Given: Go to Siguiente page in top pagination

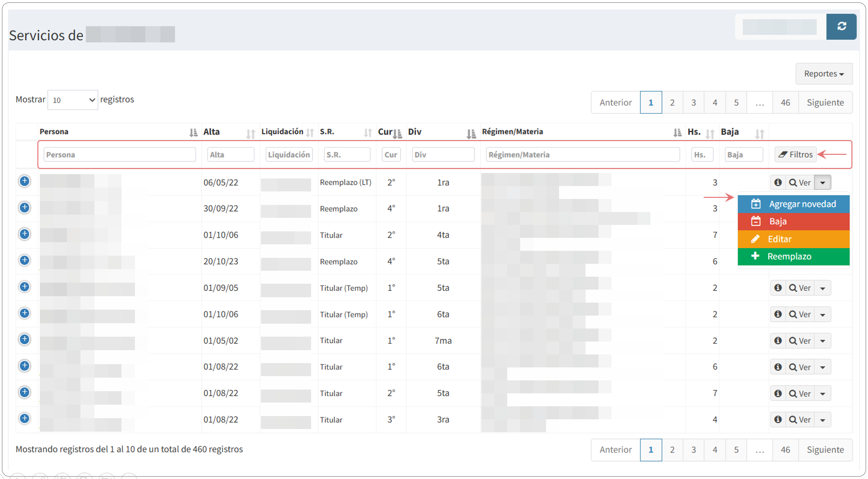Looking at the screenshot, I should (x=825, y=103).
